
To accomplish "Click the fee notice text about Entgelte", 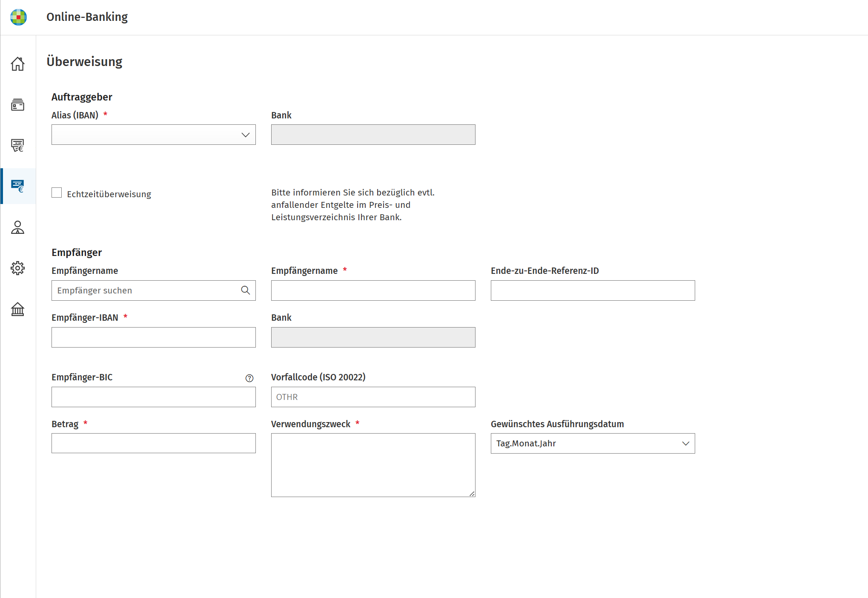I will click(353, 205).
